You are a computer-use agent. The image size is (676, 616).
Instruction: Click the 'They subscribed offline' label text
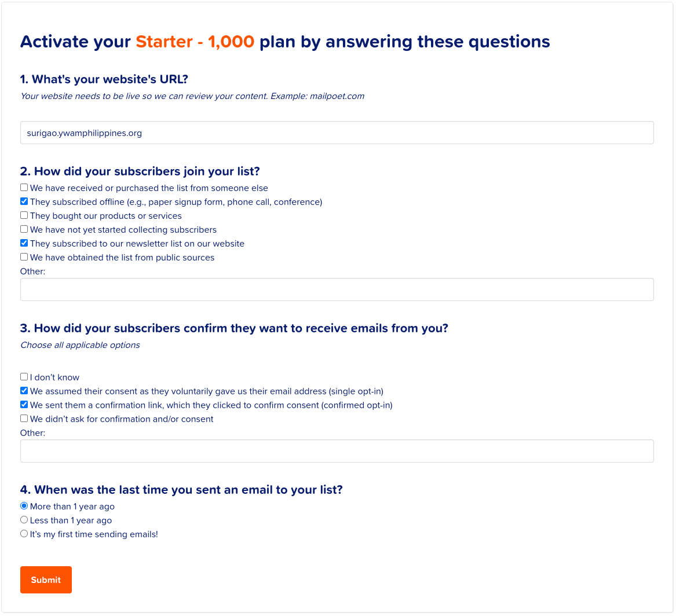(176, 202)
